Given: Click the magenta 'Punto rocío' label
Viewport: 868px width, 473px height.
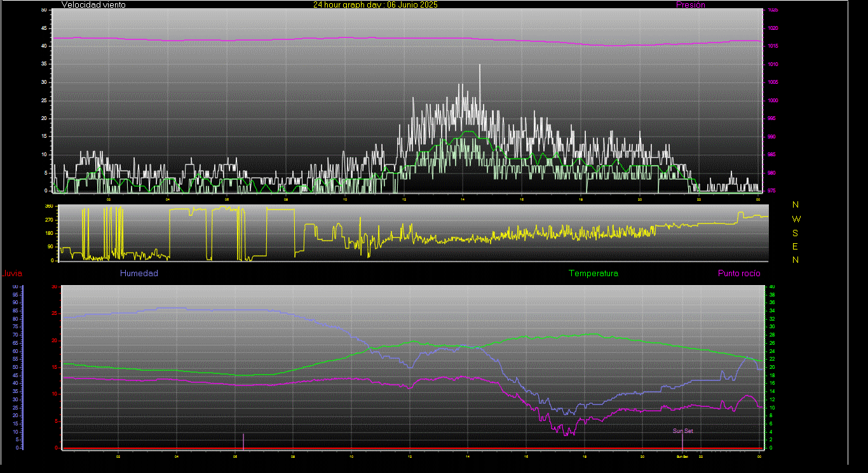Looking at the screenshot, I should [x=739, y=274].
